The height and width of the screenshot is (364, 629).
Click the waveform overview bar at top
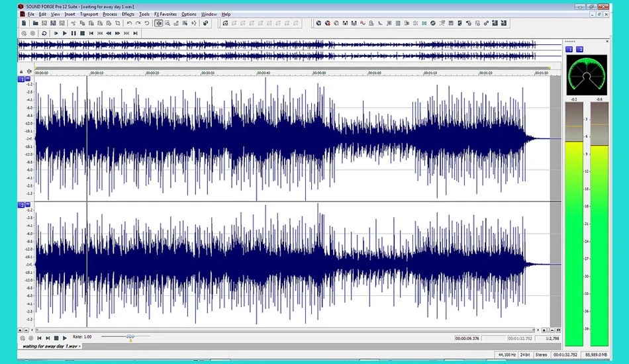(x=289, y=50)
